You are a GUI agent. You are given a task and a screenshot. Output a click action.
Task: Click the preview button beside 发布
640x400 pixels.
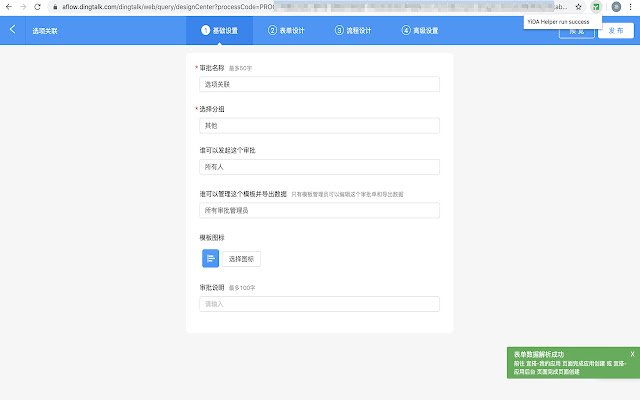pos(577,31)
